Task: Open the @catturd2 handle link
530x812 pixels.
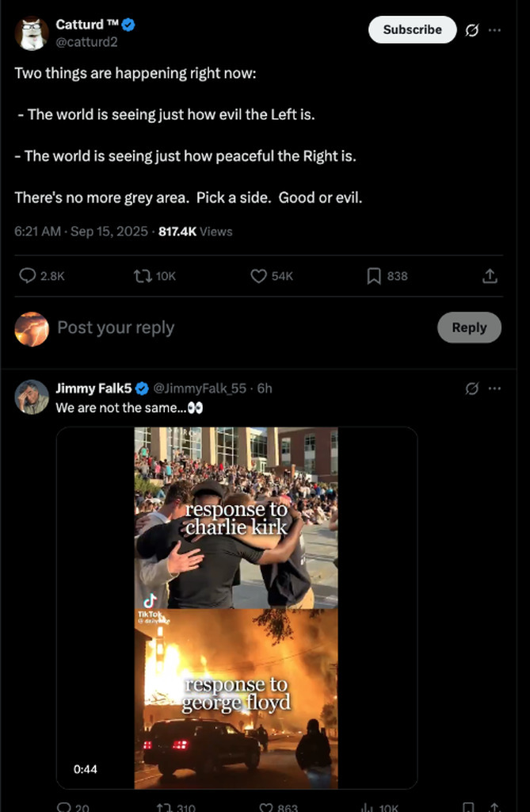Action: pyautogui.click(x=86, y=42)
